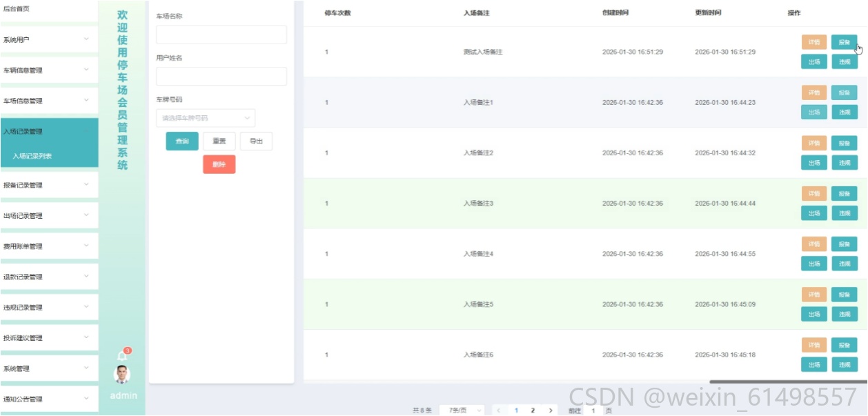Viewport: 868px width, 416px height.
Task: Expand the 车场信息管理 sidebar menu
Action: coord(49,101)
